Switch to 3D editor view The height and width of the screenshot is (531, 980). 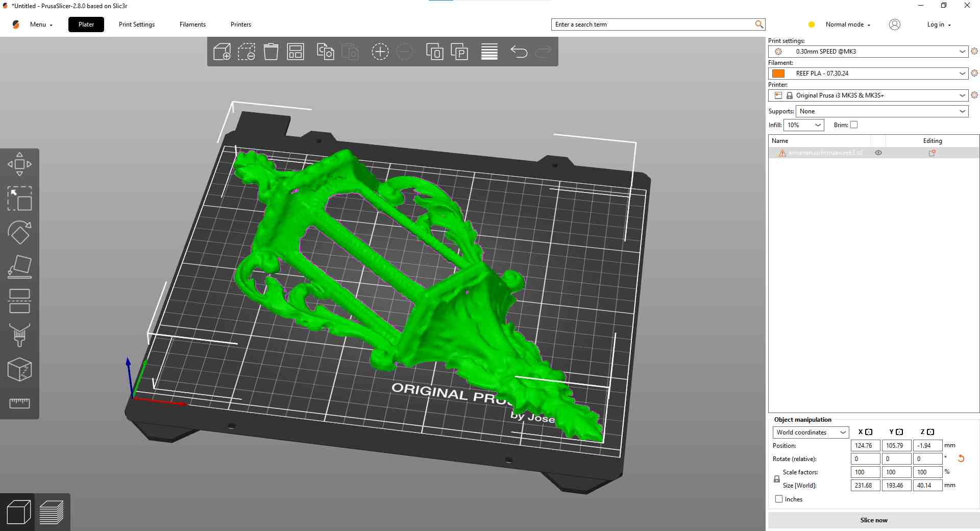click(18, 512)
